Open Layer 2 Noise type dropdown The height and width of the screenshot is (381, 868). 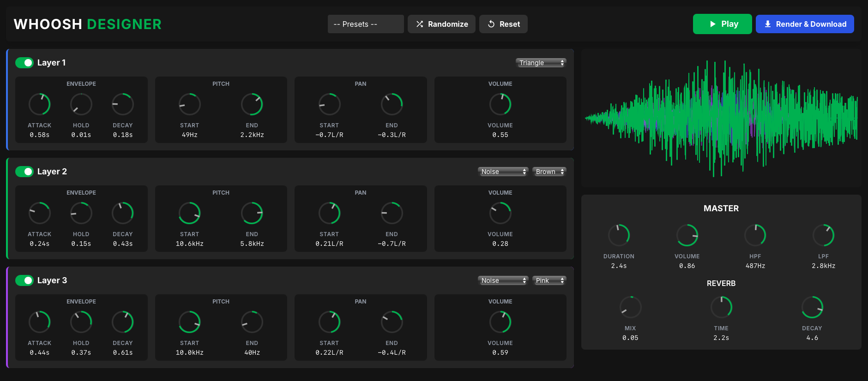click(503, 172)
